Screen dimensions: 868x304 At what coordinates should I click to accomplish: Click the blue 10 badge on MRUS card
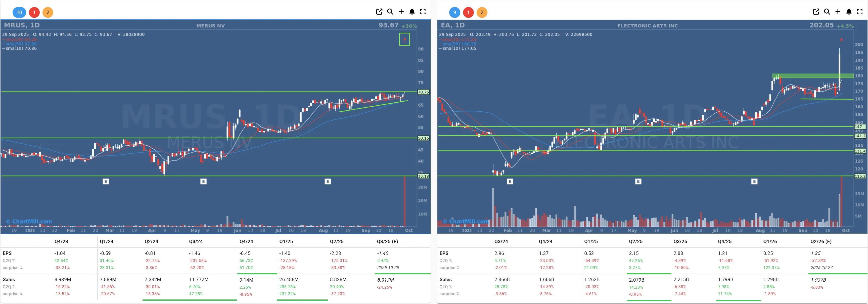pos(19,13)
